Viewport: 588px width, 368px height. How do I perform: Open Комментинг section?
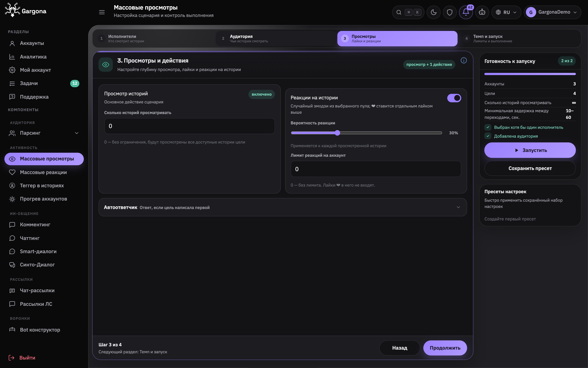44,225
